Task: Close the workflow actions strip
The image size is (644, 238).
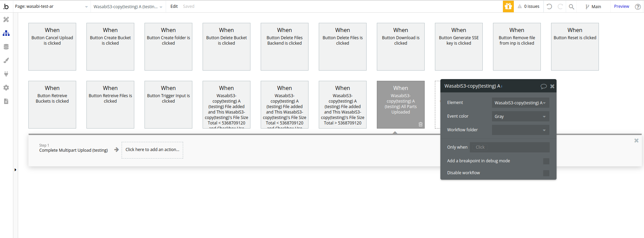Action: click(636, 140)
